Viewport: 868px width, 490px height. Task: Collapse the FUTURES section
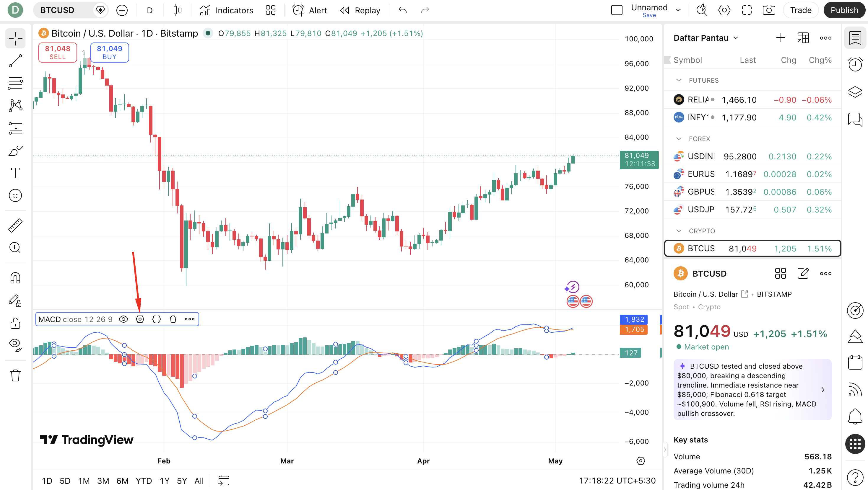point(679,80)
